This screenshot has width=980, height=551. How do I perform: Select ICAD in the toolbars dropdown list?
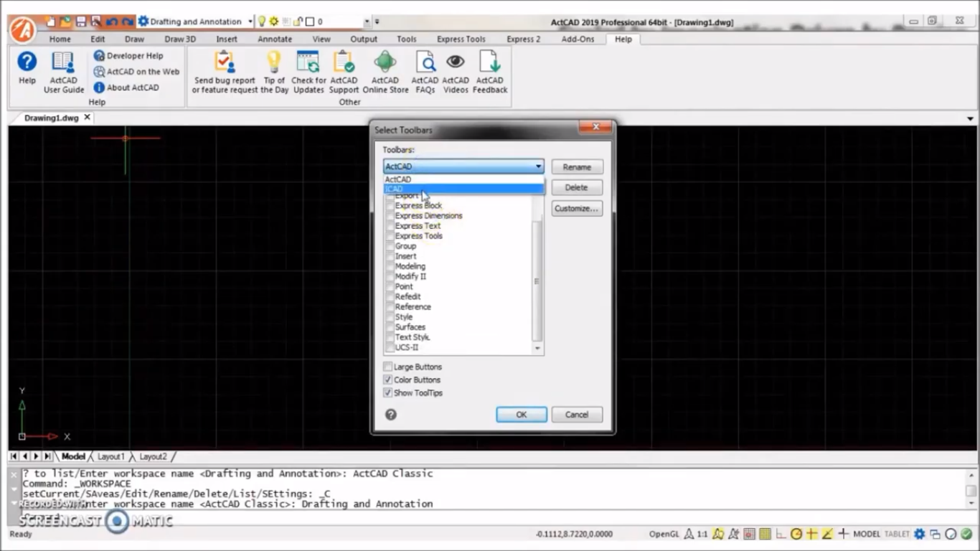tap(463, 189)
